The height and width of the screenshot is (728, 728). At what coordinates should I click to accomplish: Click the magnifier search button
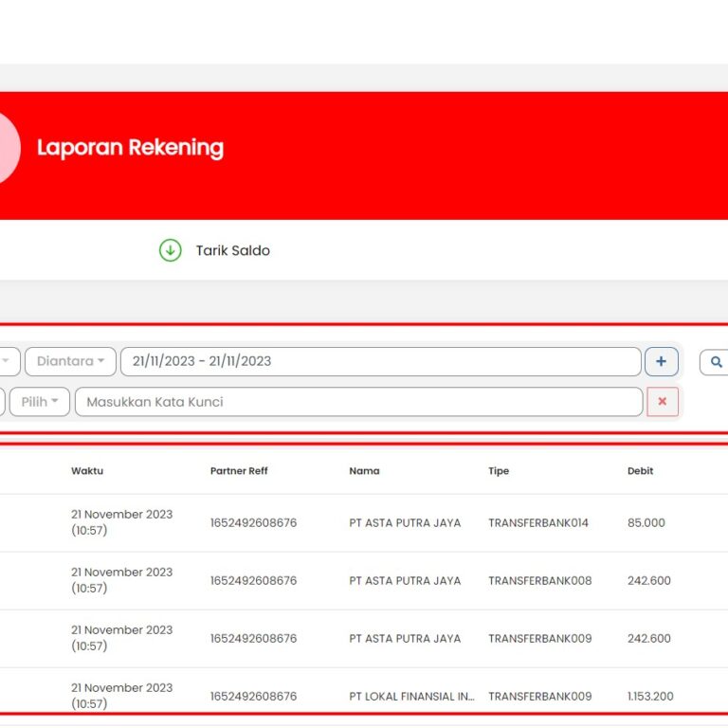(x=715, y=362)
